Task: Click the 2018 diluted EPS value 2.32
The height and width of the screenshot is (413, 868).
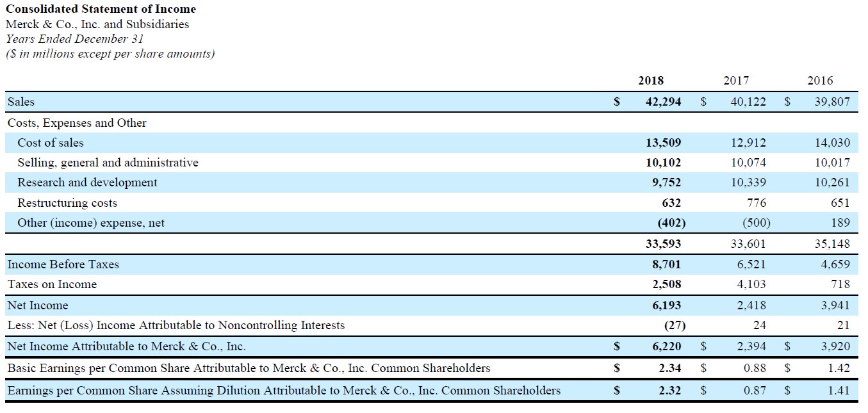Action: 669,391
